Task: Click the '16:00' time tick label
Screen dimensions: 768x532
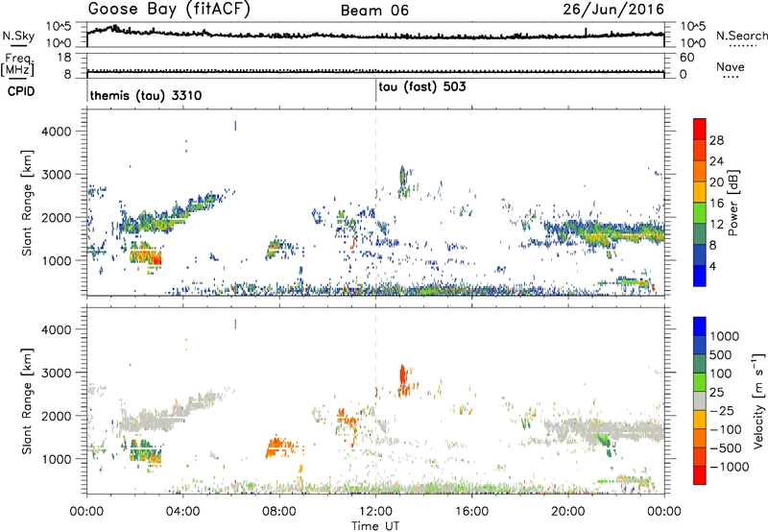Action: click(x=471, y=512)
